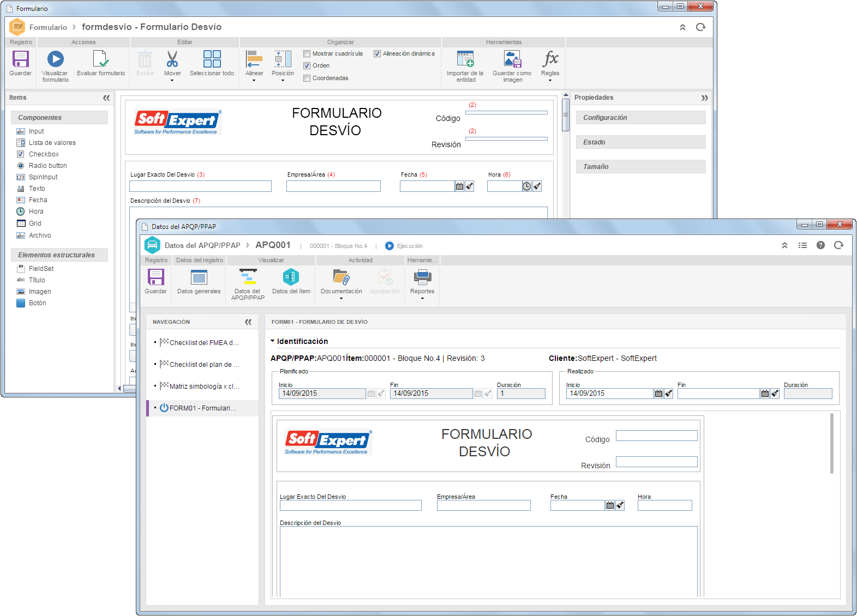Refresh the Formulario Desvío window
The height and width of the screenshot is (616, 857).
[701, 27]
